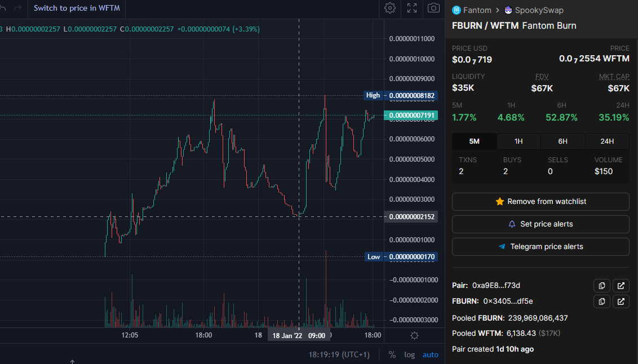This screenshot has width=638, height=364.
Task: Click the SpookySwap ghost logo icon
Action: coord(508,10)
